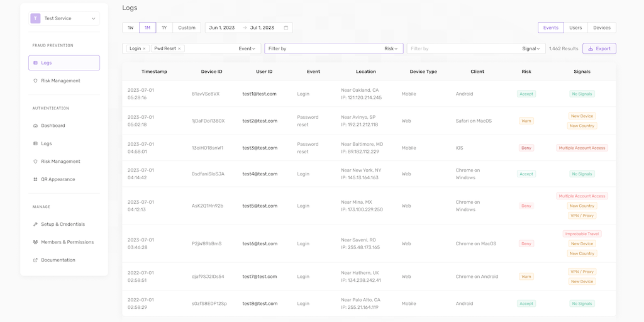Image resolution: width=644 pixels, height=322 pixels.
Task: Select the 1W time range option
Action: click(x=130, y=28)
